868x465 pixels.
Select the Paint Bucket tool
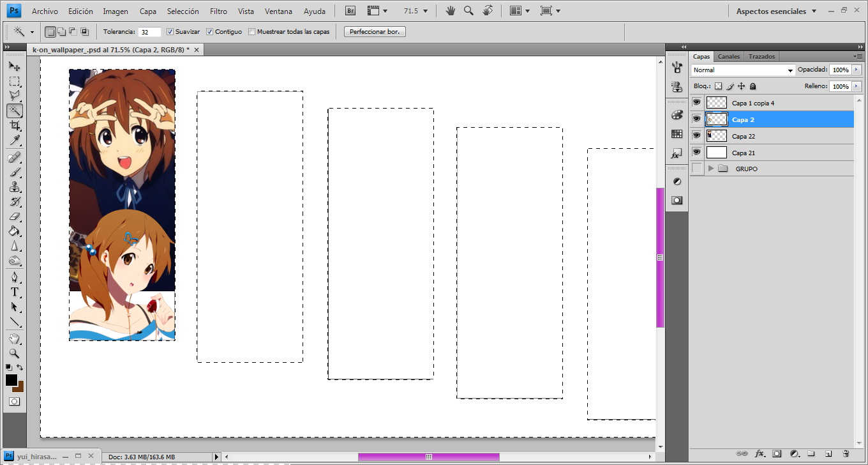pos(14,231)
